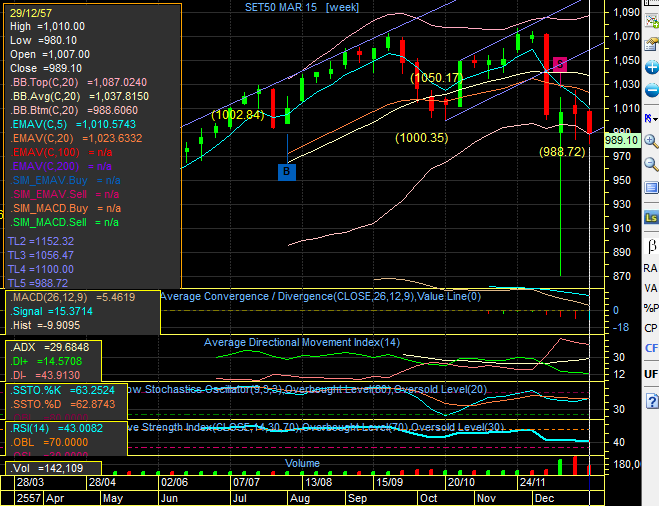Select the .EMAV(C,200) indicator row

(x=61, y=166)
